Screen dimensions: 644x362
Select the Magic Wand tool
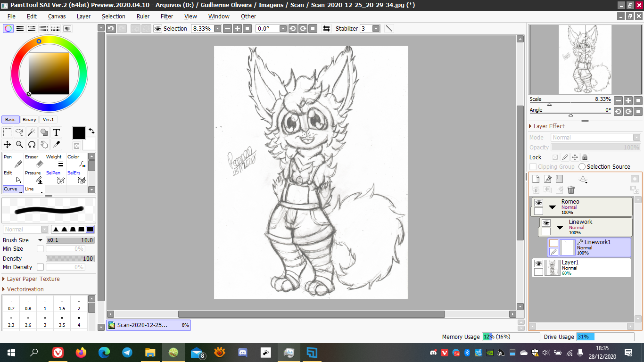tap(32, 132)
